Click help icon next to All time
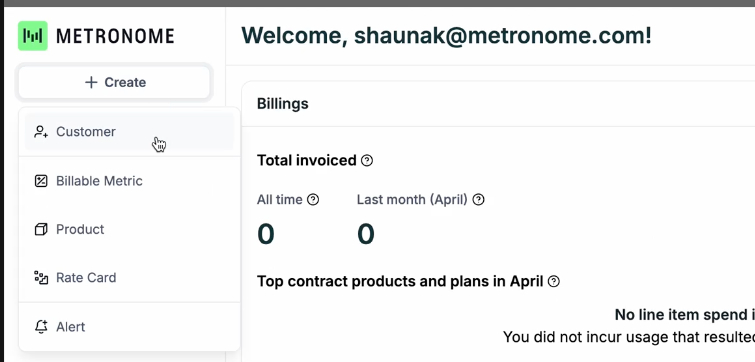Image resolution: width=755 pixels, height=362 pixels. click(x=313, y=199)
